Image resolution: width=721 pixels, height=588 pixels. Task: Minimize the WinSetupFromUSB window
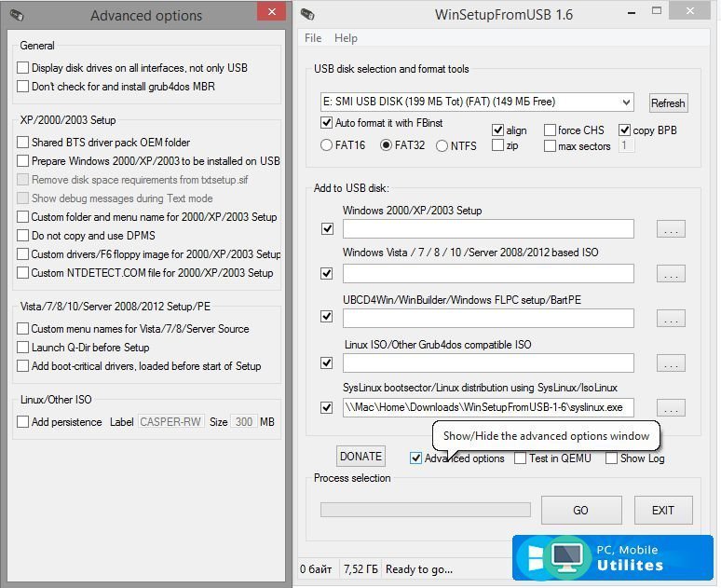point(632,12)
